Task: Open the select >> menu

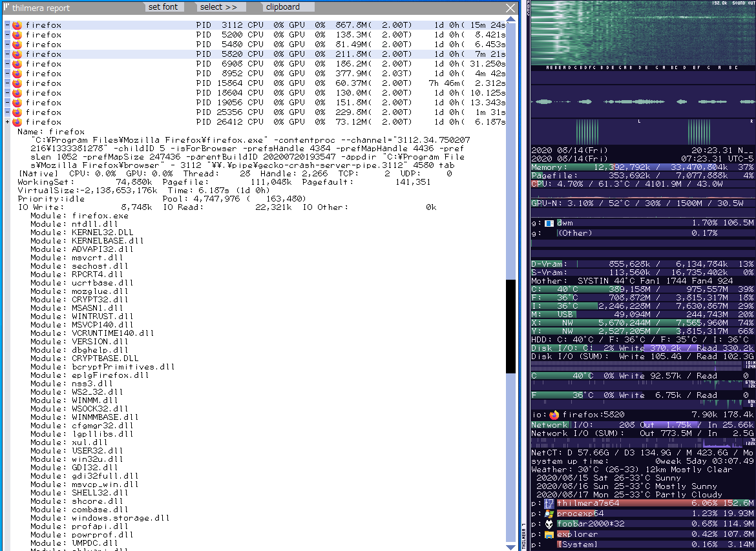Action: pos(218,6)
